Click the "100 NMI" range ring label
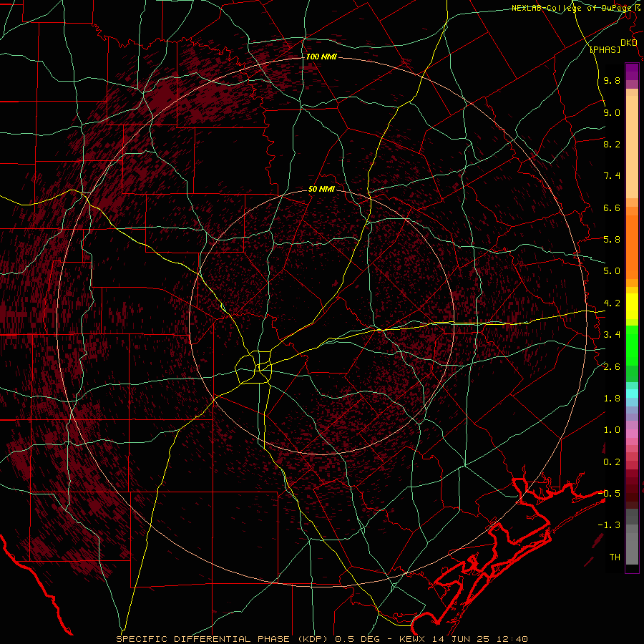This screenshot has height=644, width=644. 321,57
